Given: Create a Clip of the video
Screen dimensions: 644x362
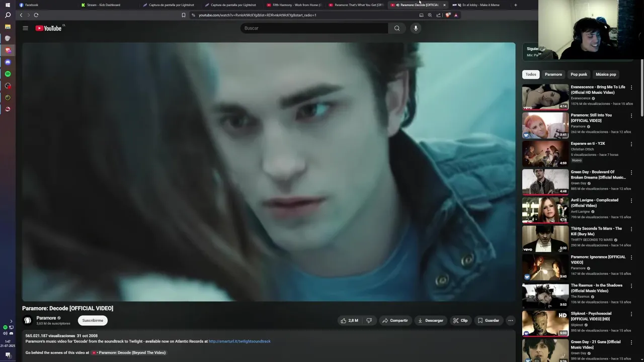Looking at the screenshot, I should click(x=460, y=320).
